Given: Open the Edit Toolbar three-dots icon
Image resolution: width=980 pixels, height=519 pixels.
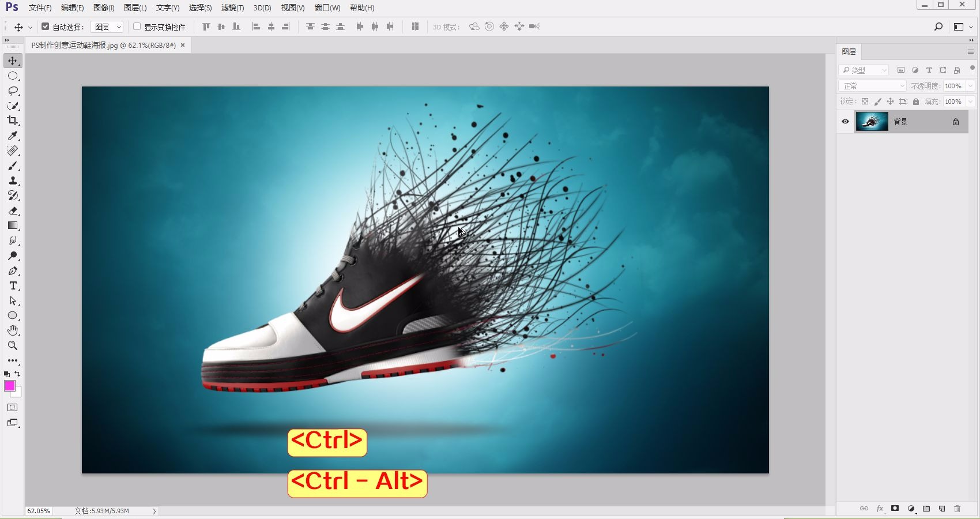Looking at the screenshot, I should click(x=13, y=360).
